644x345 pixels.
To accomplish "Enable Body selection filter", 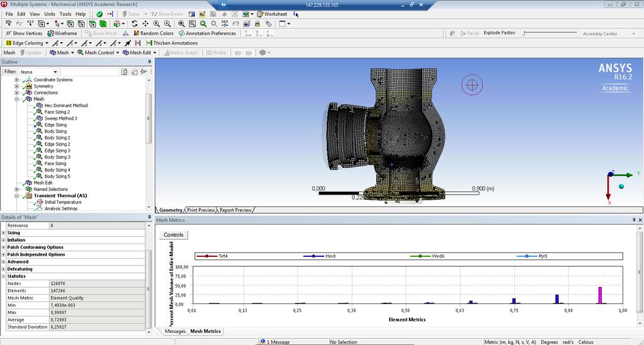I will [103, 23].
